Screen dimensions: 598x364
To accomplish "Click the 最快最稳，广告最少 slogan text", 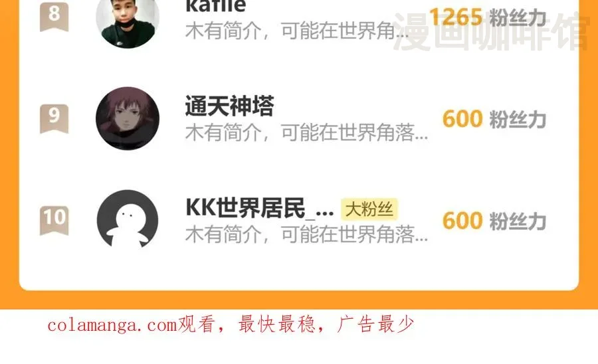I will [326, 324].
